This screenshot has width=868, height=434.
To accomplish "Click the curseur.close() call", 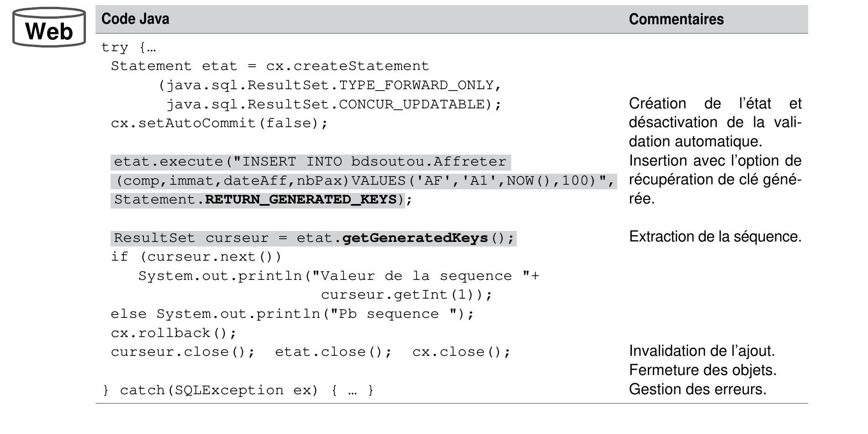I will [x=183, y=352].
